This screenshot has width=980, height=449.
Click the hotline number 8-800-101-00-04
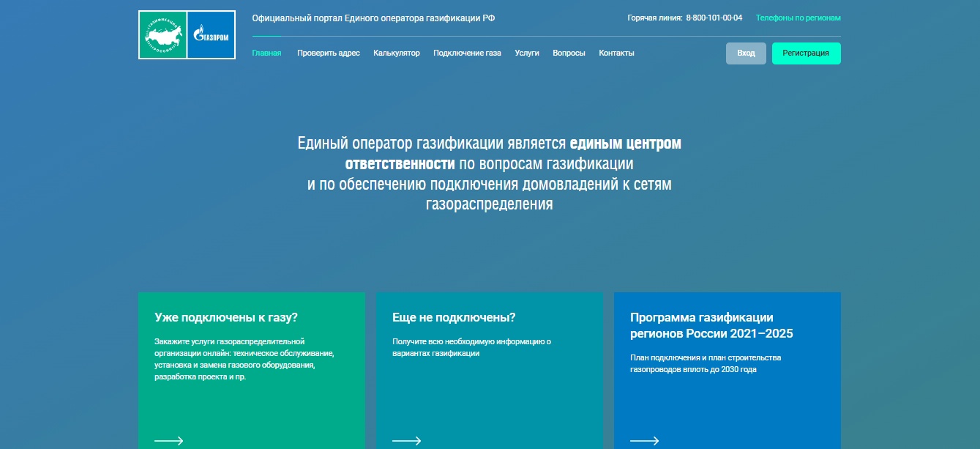tap(714, 18)
